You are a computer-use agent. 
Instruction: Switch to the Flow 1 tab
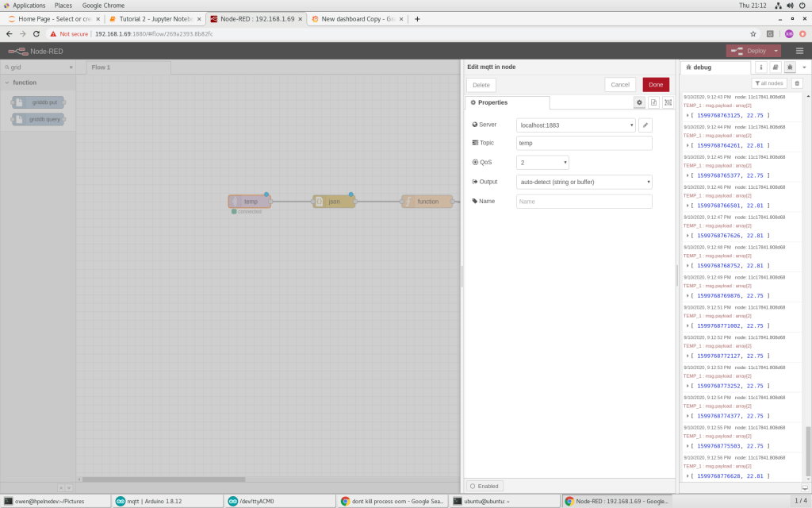tap(101, 67)
